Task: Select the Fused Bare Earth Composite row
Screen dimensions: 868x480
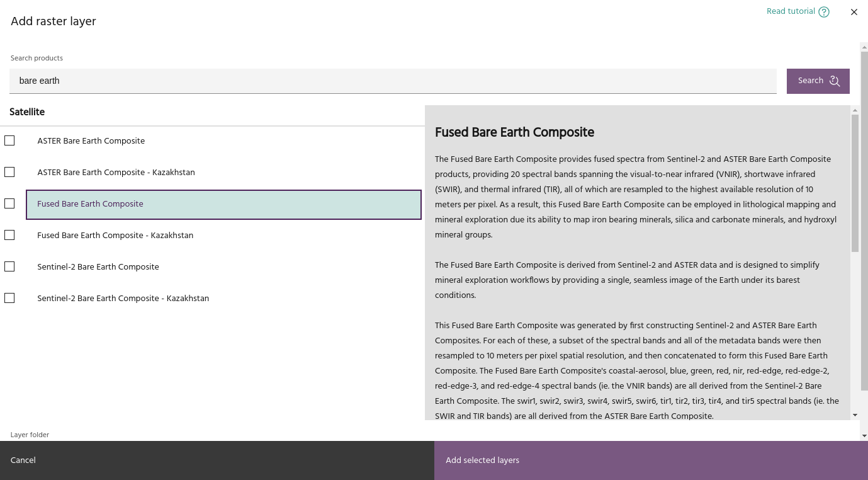Action: click(x=223, y=204)
